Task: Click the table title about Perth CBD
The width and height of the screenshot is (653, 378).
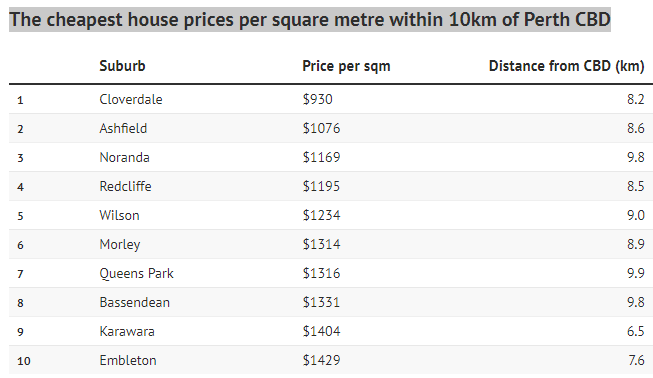Action: (310, 20)
